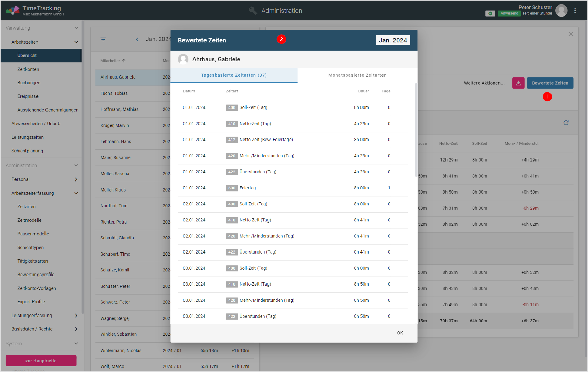This screenshot has height=372, width=588.
Task: Click the filter list icon
Action: pos(103,39)
